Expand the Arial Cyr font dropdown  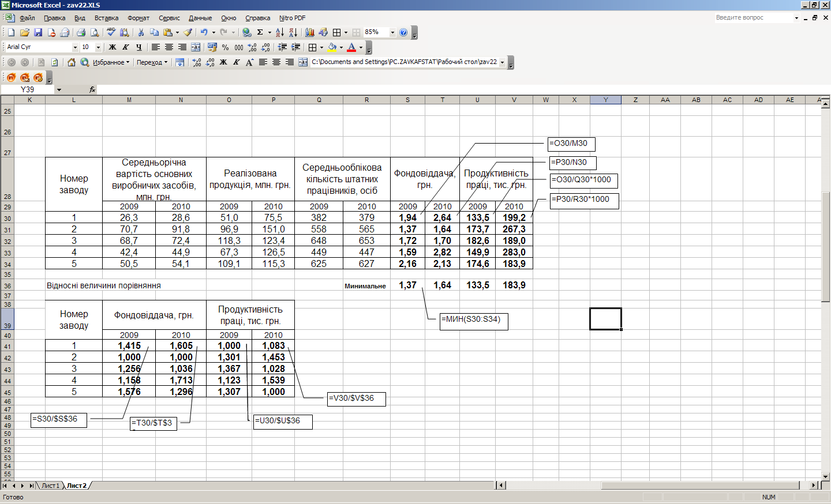pyautogui.click(x=75, y=47)
